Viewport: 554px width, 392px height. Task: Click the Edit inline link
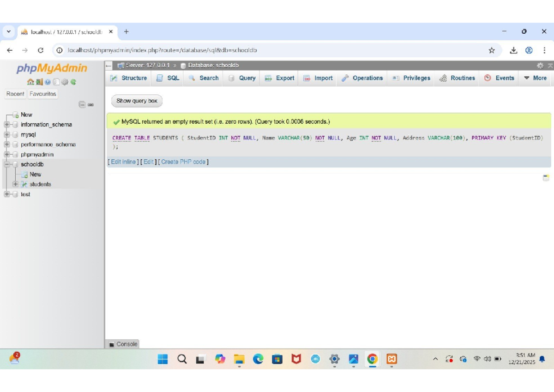(x=123, y=162)
